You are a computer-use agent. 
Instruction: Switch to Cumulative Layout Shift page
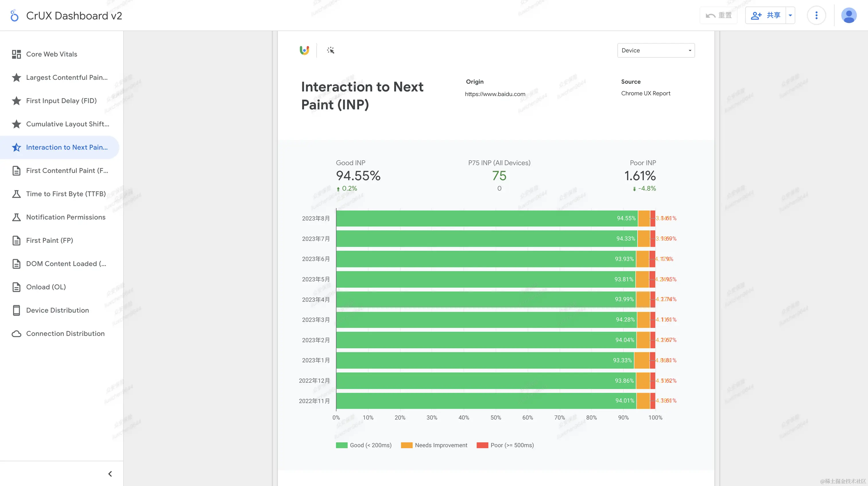click(x=67, y=124)
